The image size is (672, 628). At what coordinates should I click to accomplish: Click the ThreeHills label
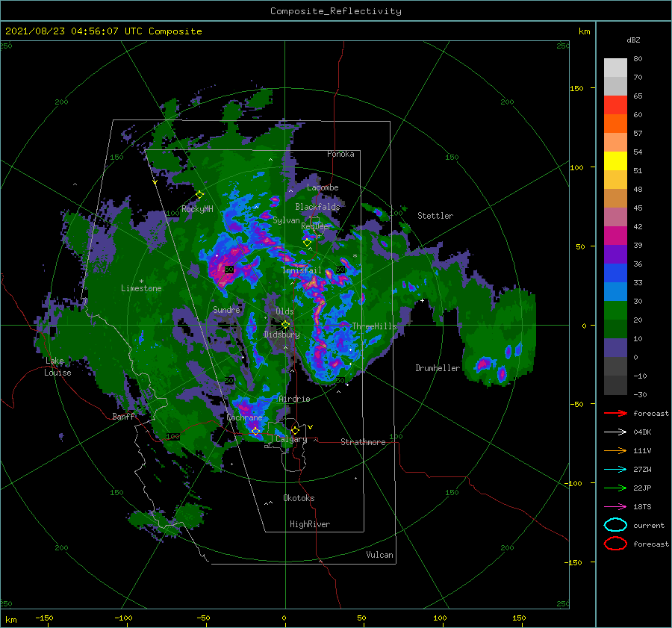click(374, 326)
